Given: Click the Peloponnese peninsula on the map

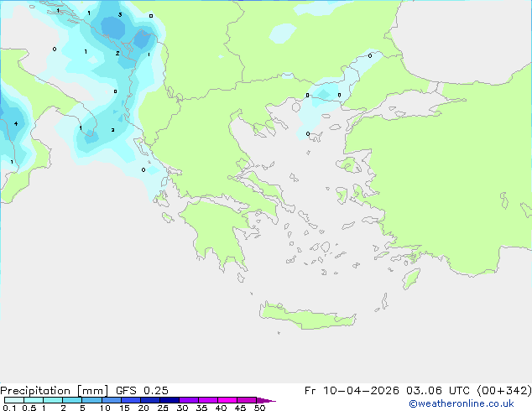Looking at the screenshot, I should click(219, 234).
